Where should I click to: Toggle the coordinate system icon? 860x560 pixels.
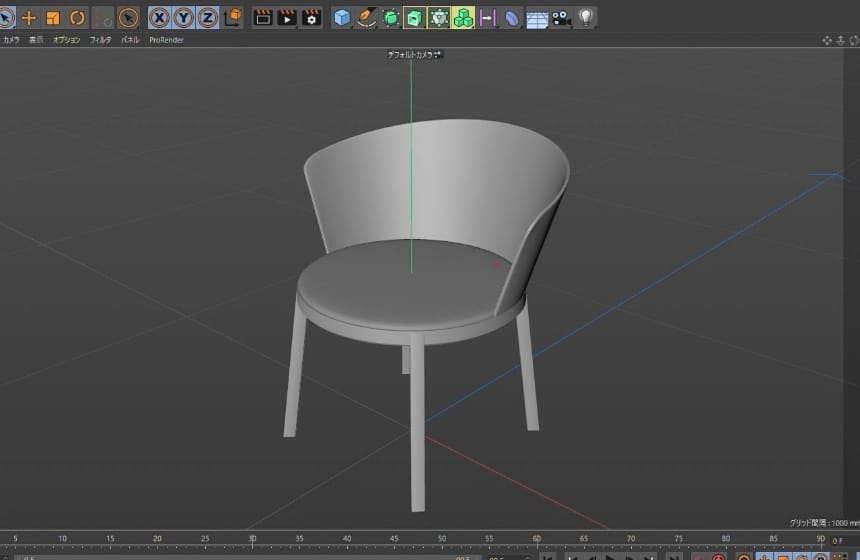pyautogui.click(x=233, y=18)
